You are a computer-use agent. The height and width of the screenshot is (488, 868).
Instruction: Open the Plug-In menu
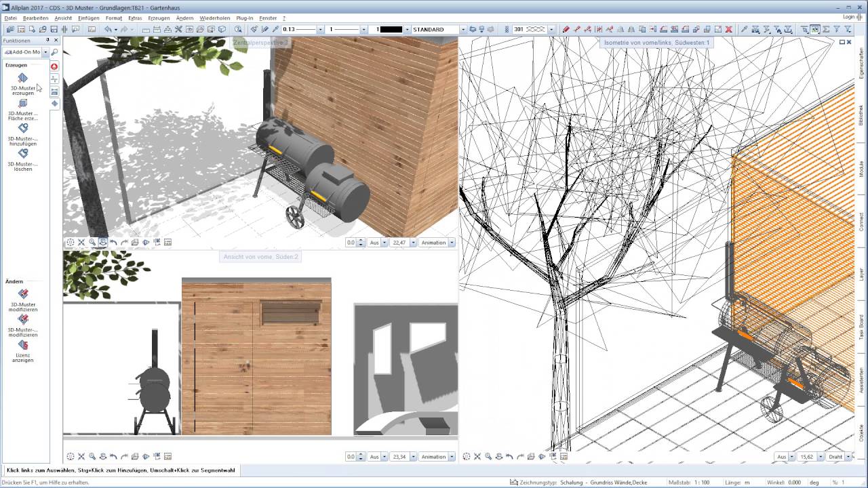[x=245, y=18]
